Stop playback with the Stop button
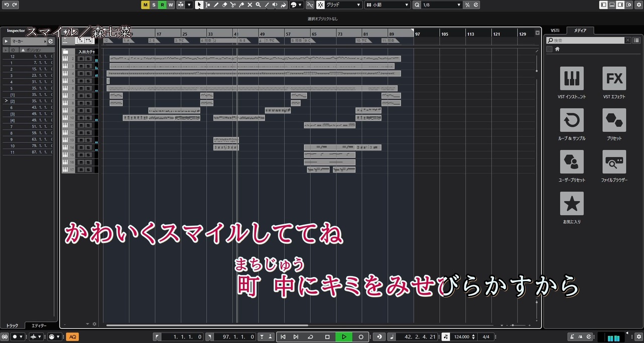Screen dimensions: 644x343 point(327,336)
